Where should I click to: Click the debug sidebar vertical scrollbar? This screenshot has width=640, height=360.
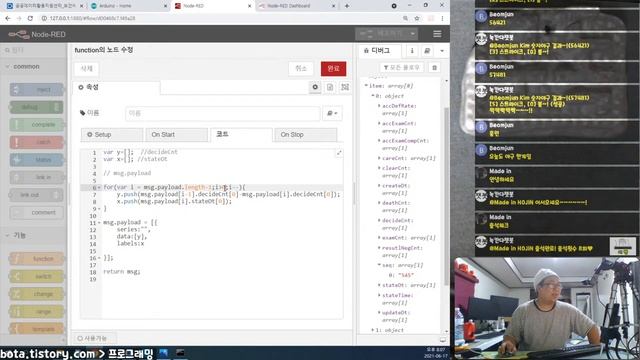(x=446, y=196)
